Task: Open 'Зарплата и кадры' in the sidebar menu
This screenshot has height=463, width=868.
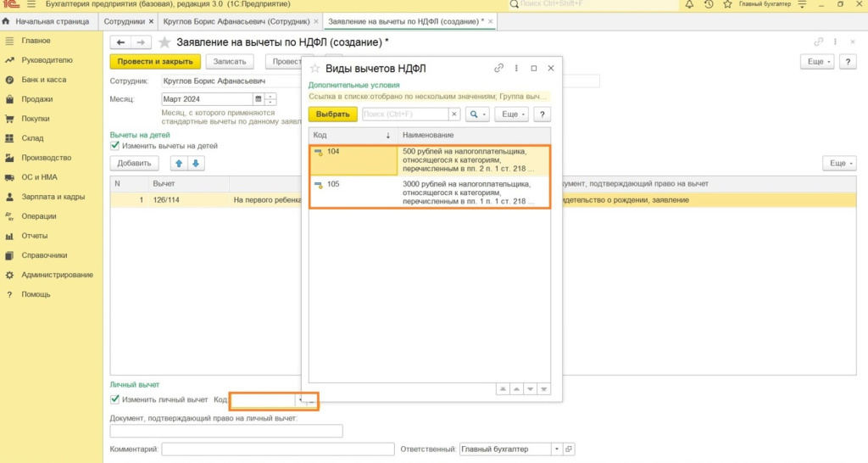Action: coord(53,197)
